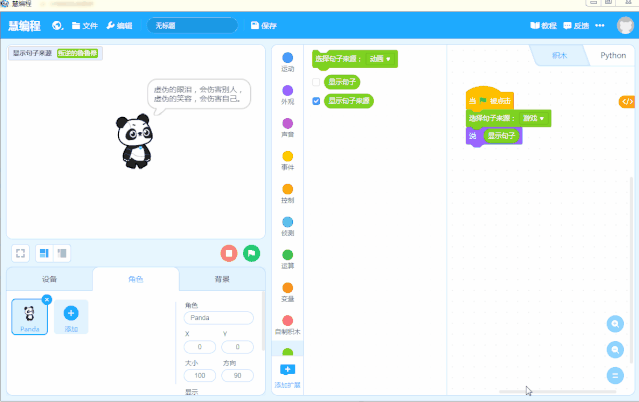The width and height of the screenshot is (639, 402).
Task: Select the 运算 operators category
Action: (287, 259)
